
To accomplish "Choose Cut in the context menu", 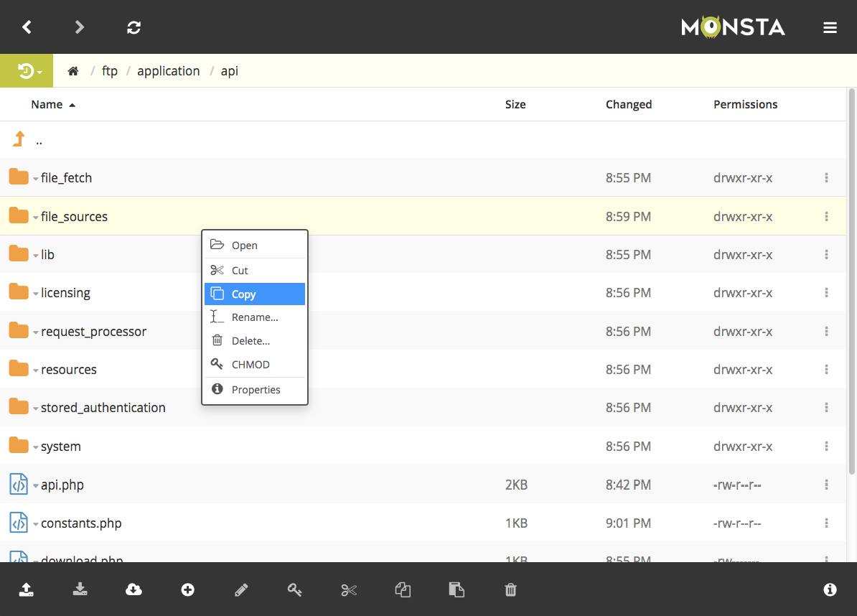I will (x=255, y=271).
